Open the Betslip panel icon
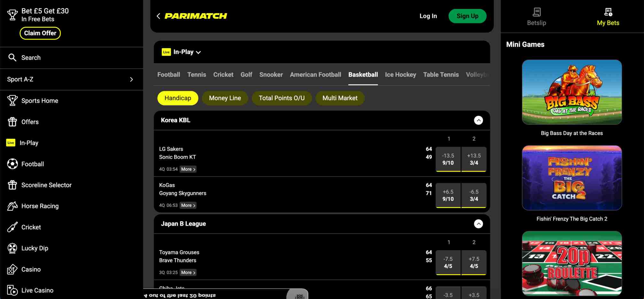Screen dimensions: 644x299 pyautogui.click(x=536, y=13)
